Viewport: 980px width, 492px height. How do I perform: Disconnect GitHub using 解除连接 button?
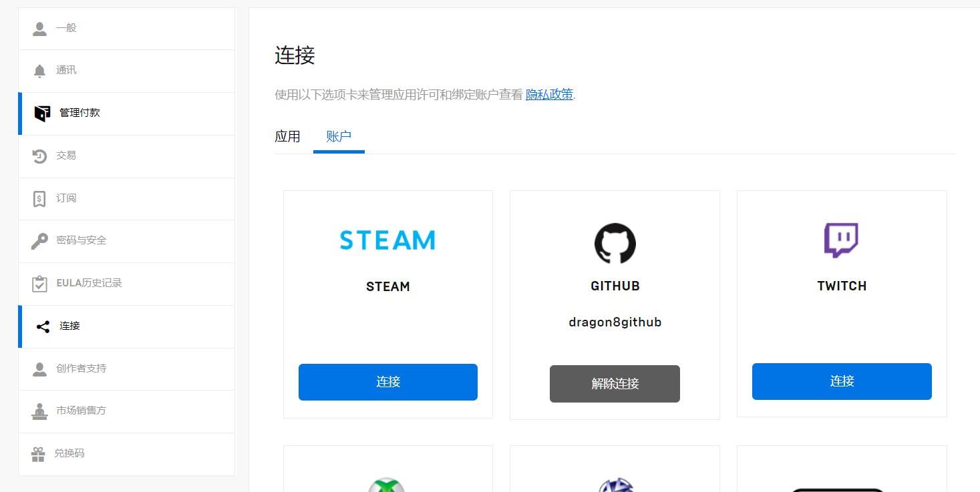pos(615,384)
